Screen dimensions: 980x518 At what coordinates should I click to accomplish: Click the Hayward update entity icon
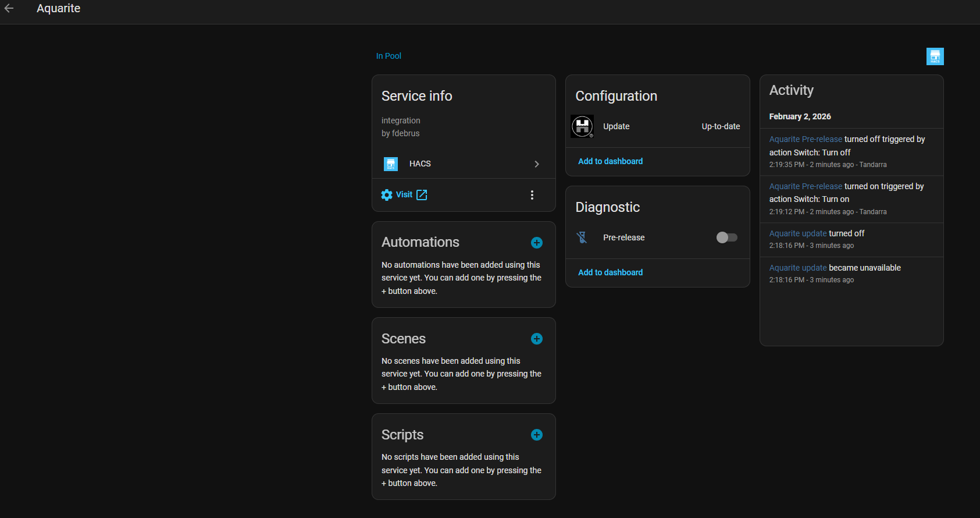click(582, 126)
